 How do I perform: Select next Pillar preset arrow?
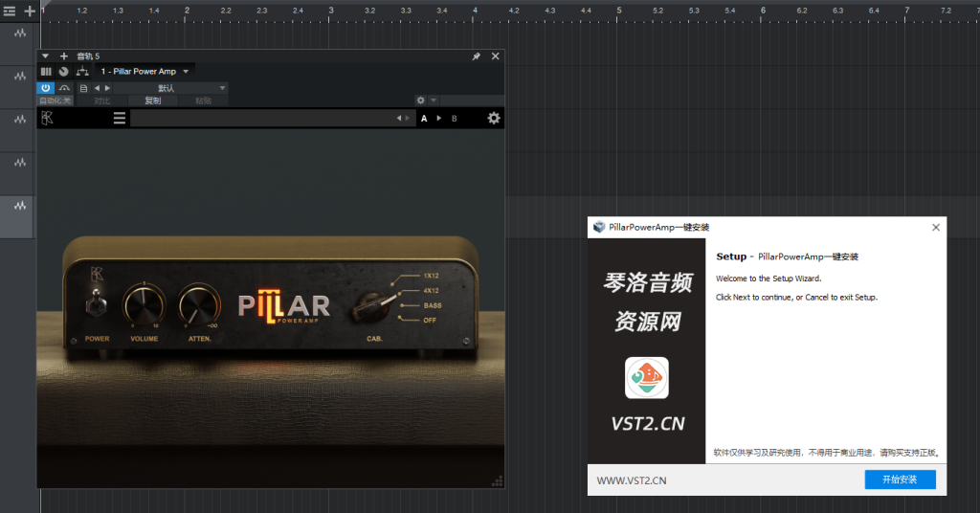click(x=408, y=118)
